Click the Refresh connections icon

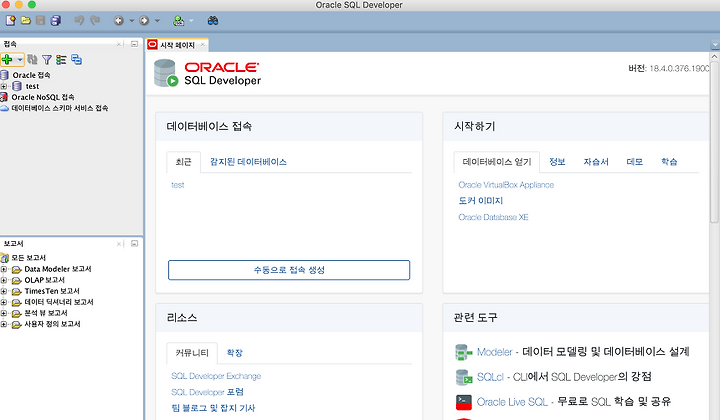32,59
